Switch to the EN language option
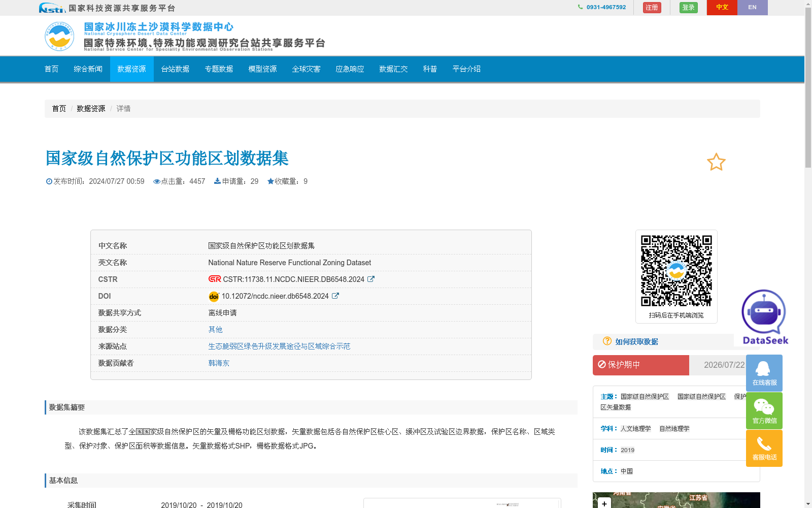Viewport: 812px width, 508px height. point(752,7)
